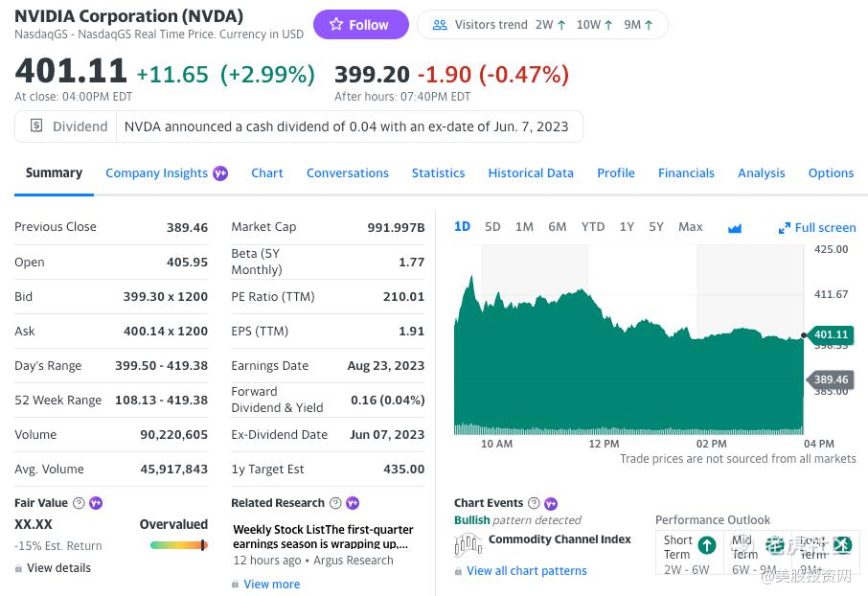Click the Short Term outlook up arrow
The image size is (868, 596).
click(707, 545)
